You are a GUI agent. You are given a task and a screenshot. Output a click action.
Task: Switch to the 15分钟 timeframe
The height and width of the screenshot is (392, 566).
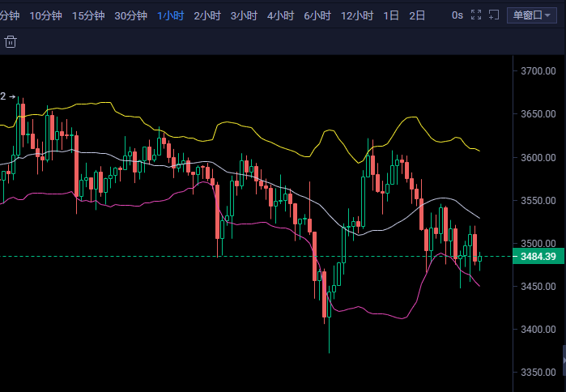click(88, 15)
